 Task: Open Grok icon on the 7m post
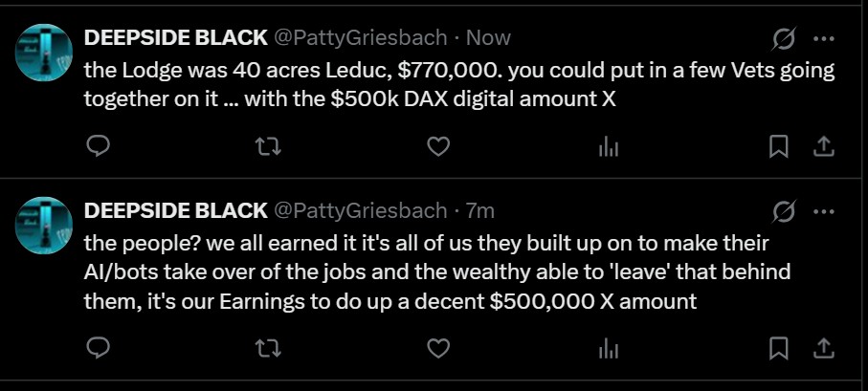click(784, 211)
